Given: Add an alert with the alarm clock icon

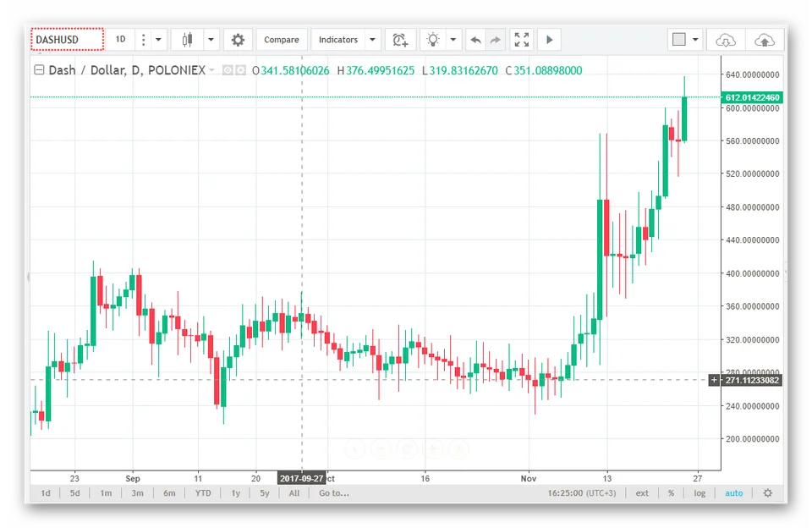Looking at the screenshot, I should pyautogui.click(x=400, y=40).
